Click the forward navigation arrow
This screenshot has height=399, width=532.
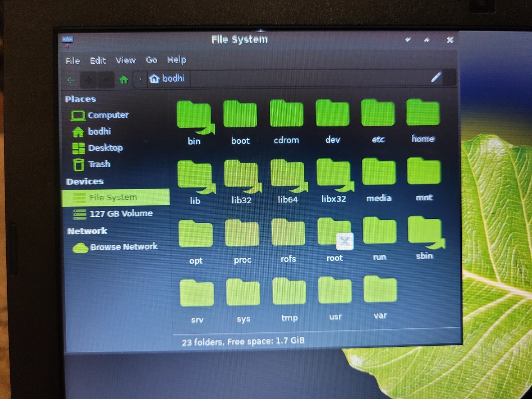tap(89, 80)
